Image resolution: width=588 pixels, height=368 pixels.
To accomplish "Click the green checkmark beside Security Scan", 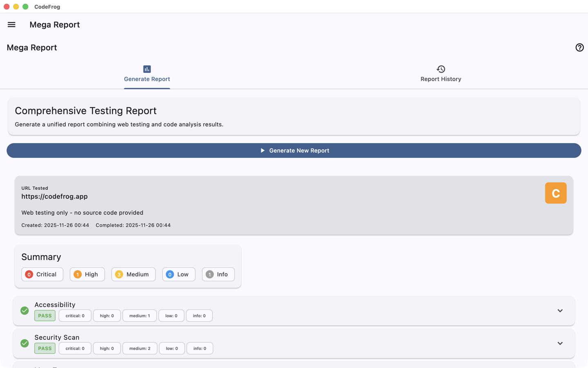I will [24, 343].
